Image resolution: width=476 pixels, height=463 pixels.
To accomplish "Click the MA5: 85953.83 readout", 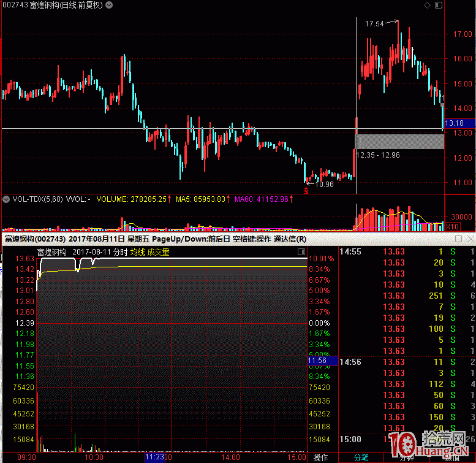I will [x=201, y=199].
